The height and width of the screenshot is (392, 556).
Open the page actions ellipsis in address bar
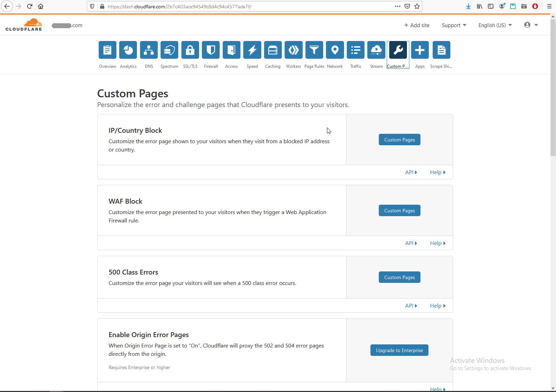pos(398,6)
